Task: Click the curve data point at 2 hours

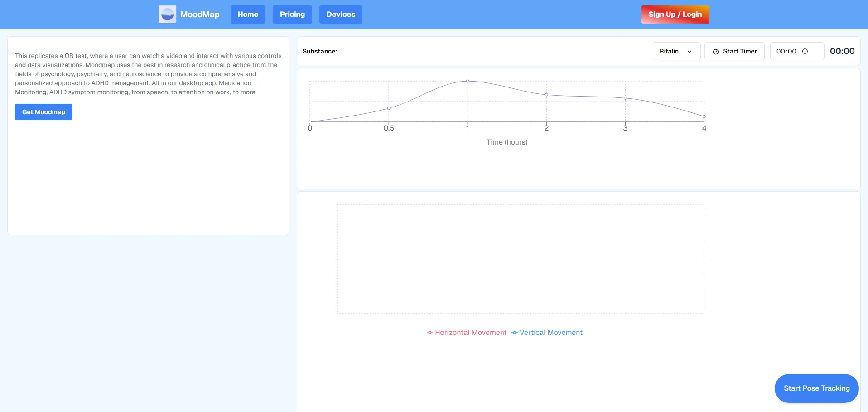Action: click(546, 95)
